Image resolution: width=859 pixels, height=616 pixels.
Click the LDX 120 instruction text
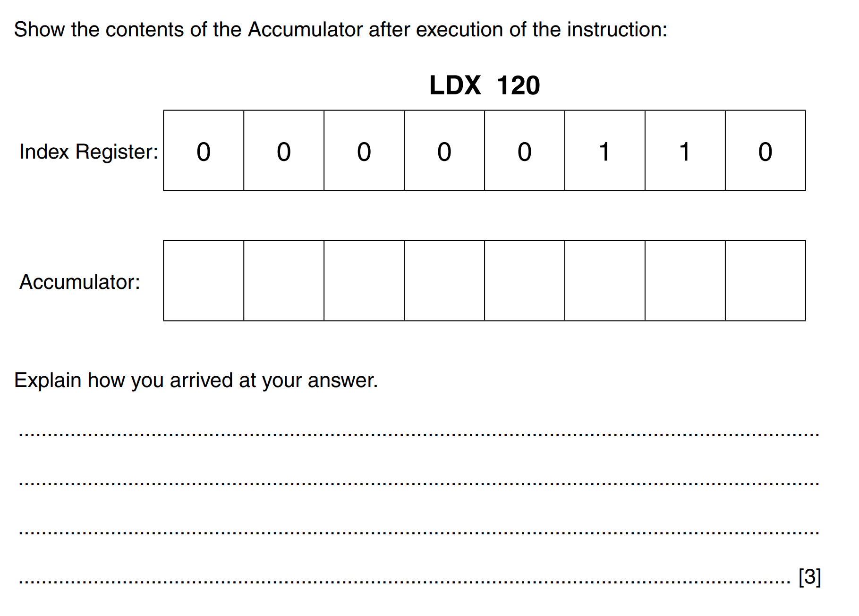point(484,85)
